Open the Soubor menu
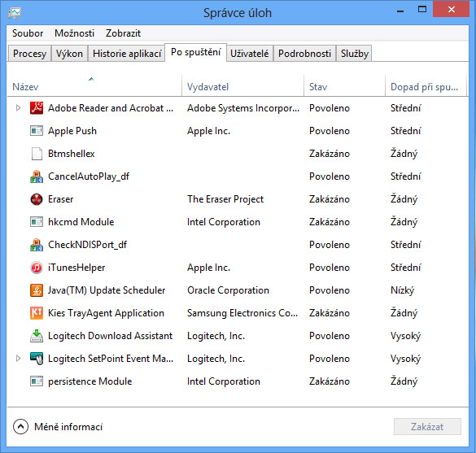This screenshot has height=453, width=476. [x=28, y=33]
